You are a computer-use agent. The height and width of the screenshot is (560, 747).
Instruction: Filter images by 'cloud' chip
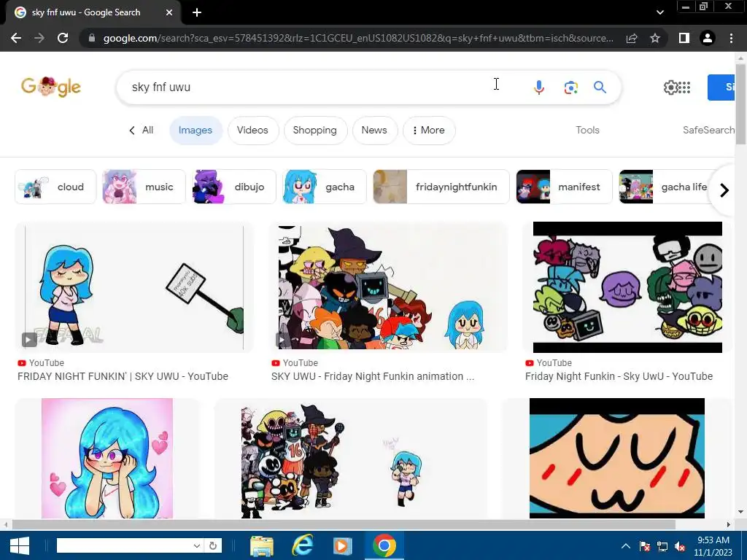pos(55,187)
